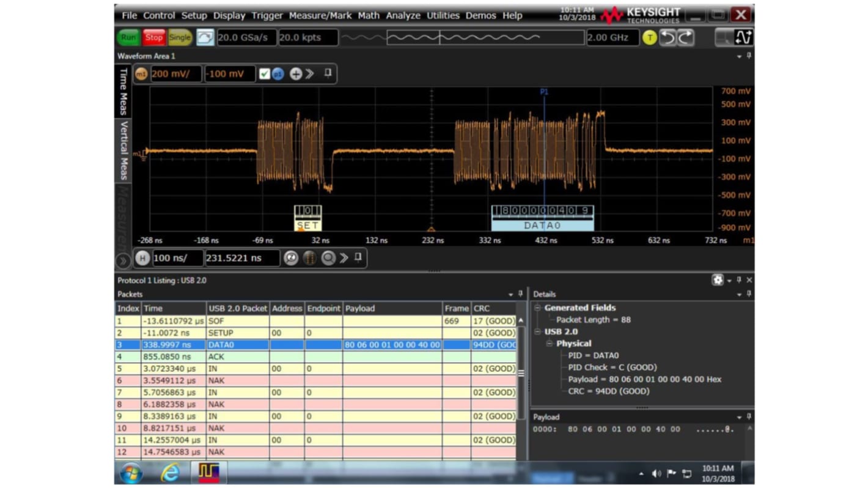Open the dropdown arrow beside the gear icon

[729, 281]
